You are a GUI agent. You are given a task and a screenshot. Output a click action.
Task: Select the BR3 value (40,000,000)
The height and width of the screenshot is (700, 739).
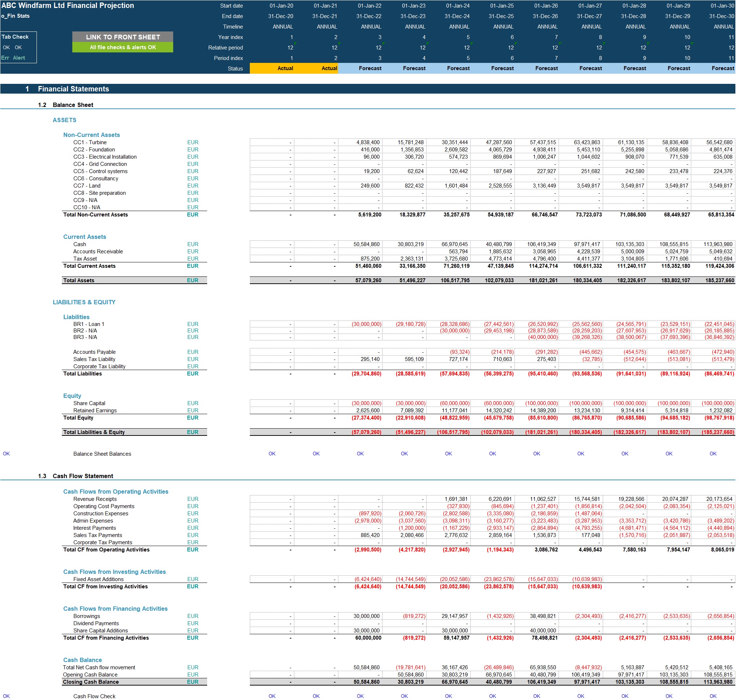pos(543,337)
